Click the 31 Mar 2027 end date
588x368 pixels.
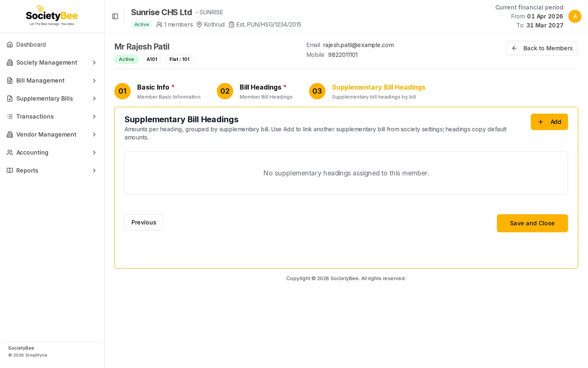click(x=545, y=25)
